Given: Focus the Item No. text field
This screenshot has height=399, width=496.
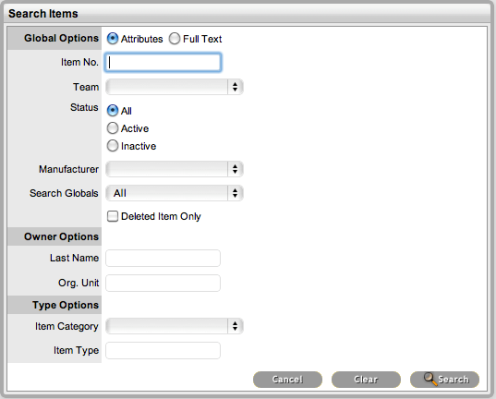Looking at the screenshot, I should pos(163,62).
